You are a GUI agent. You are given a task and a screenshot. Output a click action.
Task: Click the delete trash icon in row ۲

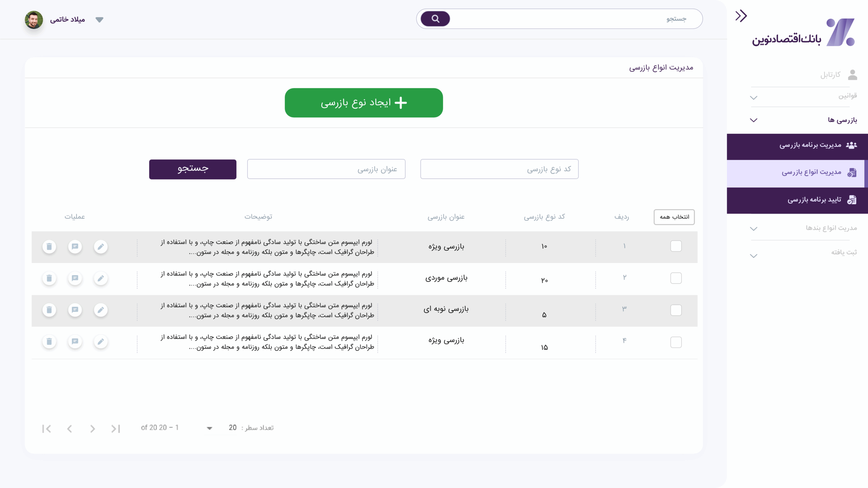pos(49,278)
